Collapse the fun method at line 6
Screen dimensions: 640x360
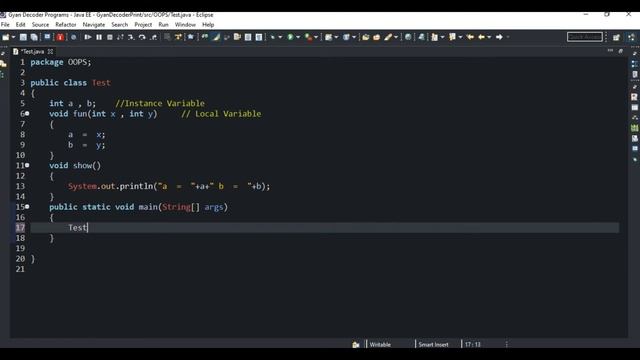27,113
